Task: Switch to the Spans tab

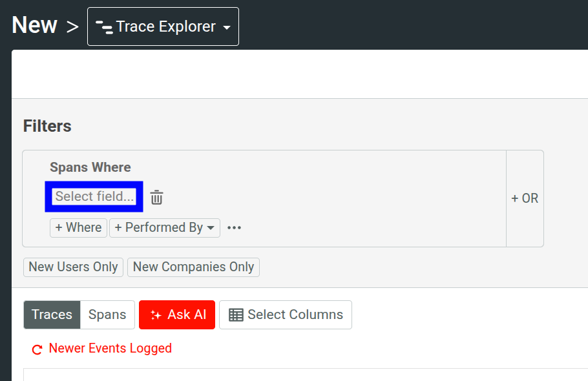Action: tap(107, 314)
